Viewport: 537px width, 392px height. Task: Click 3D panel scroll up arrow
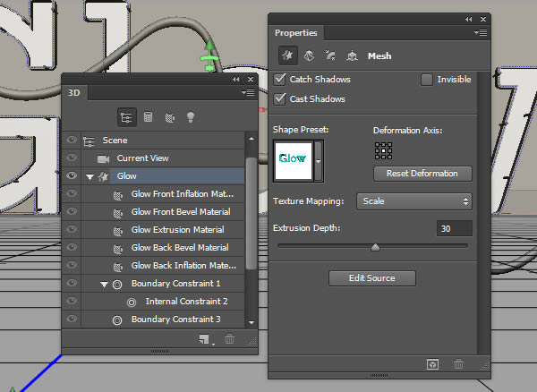[x=251, y=139]
